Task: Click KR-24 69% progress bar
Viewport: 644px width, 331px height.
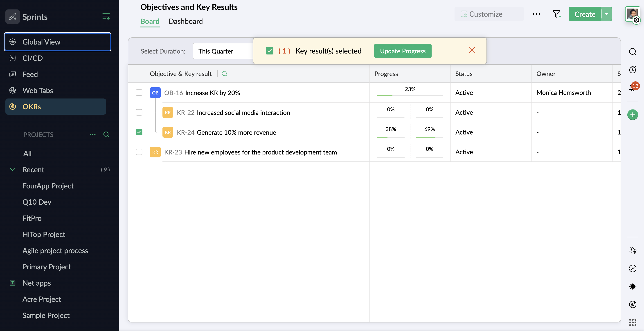Action: (429, 137)
